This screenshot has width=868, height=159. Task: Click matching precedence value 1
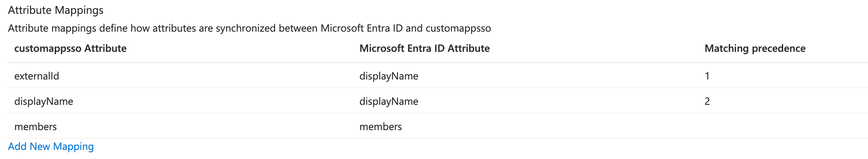[707, 76]
